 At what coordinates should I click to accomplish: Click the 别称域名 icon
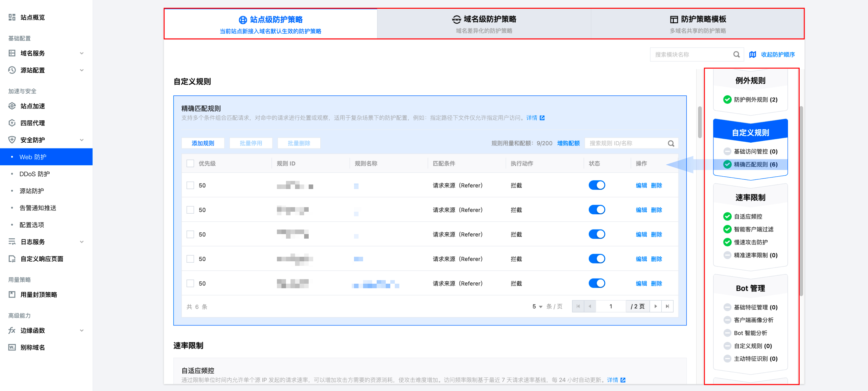pos(12,347)
